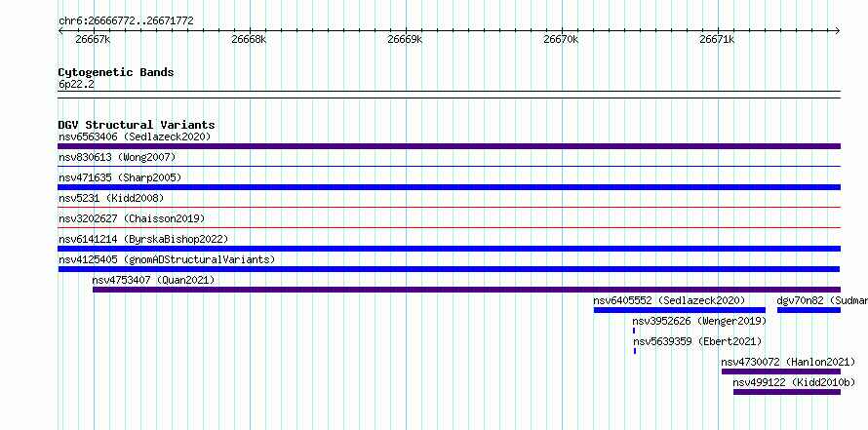Viewport: 868px width, 430px height.
Task: Open the dgv70n82 variant label
Action: [822, 300]
